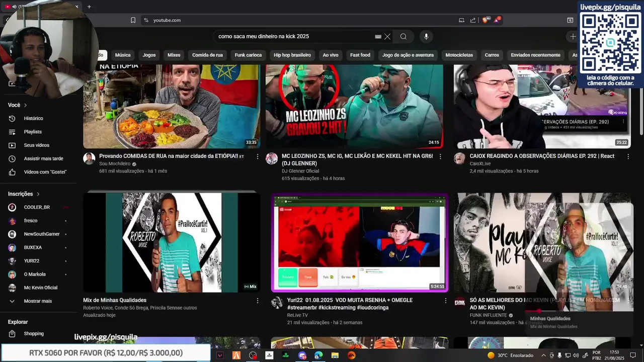Toggle system volume from the tray speaker icon
Viewport: 644px width, 362px height.
pos(576,355)
